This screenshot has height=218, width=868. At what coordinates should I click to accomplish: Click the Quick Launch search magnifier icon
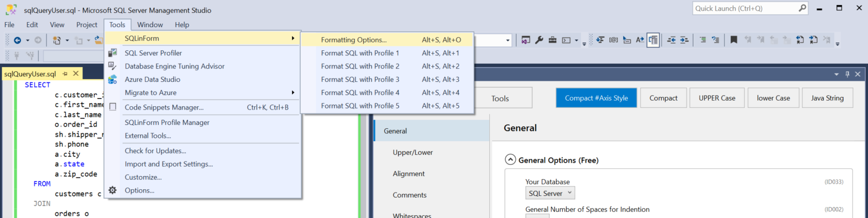pyautogui.click(x=802, y=8)
